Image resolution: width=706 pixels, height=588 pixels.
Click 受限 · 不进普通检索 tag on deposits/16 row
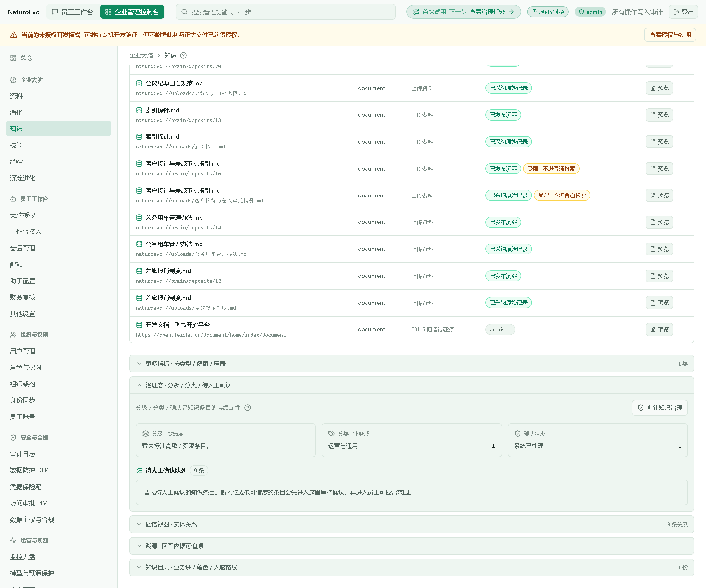point(551,169)
